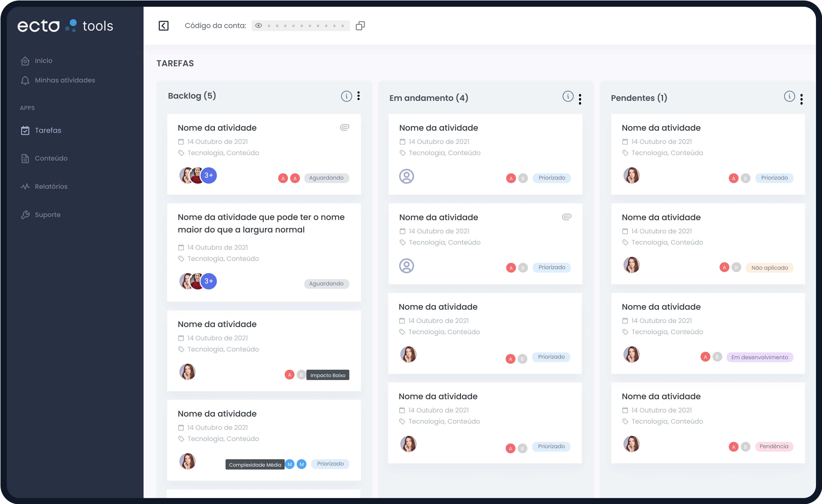Click the Em andamento column info icon
The width and height of the screenshot is (822, 504).
tap(568, 96)
